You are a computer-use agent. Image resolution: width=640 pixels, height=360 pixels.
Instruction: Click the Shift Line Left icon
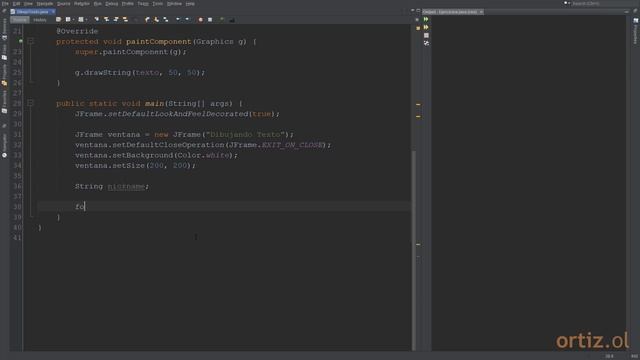tap(178, 19)
